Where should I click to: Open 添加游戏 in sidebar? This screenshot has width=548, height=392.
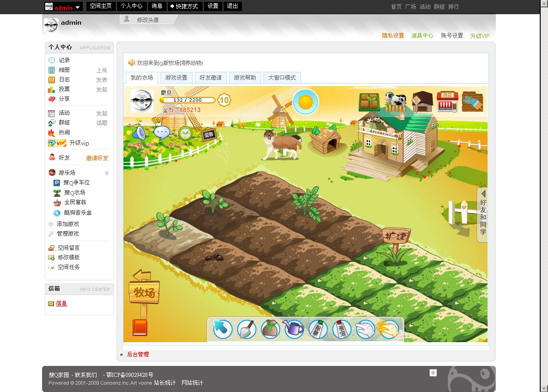click(x=68, y=224)
